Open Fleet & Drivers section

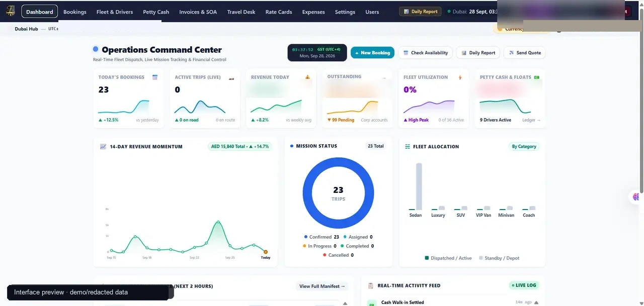click(115, 12)
